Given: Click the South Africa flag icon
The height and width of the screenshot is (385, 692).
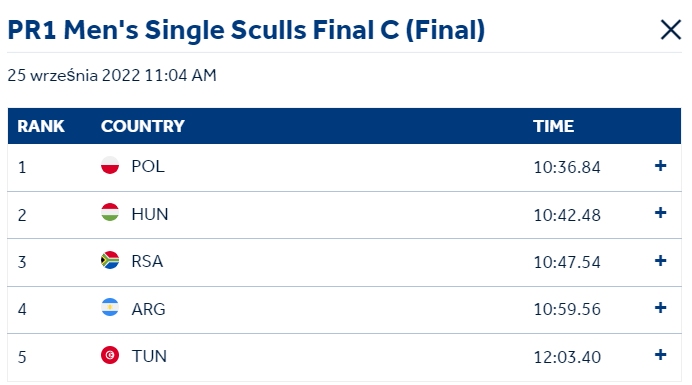Looking at the screenshot, I should [x=110, y=260].
